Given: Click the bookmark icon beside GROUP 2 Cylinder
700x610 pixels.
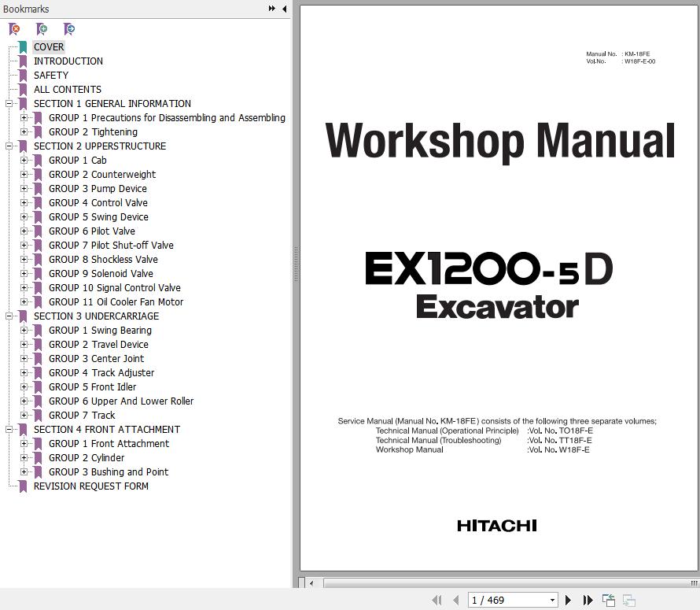Looking at the screenshot, I should click(38, 458).
